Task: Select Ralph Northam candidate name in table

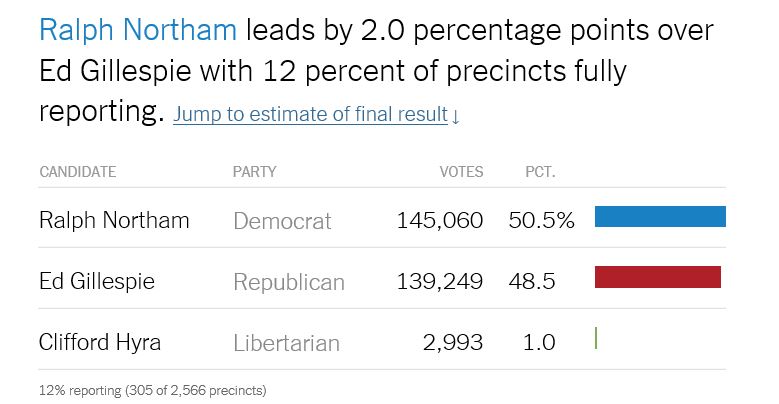Action: point(114,220)
